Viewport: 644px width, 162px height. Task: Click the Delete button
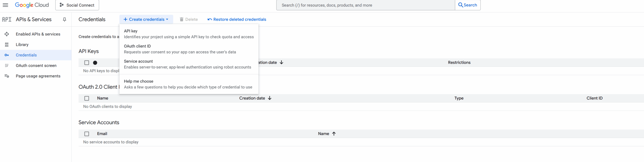pos(189,19)
